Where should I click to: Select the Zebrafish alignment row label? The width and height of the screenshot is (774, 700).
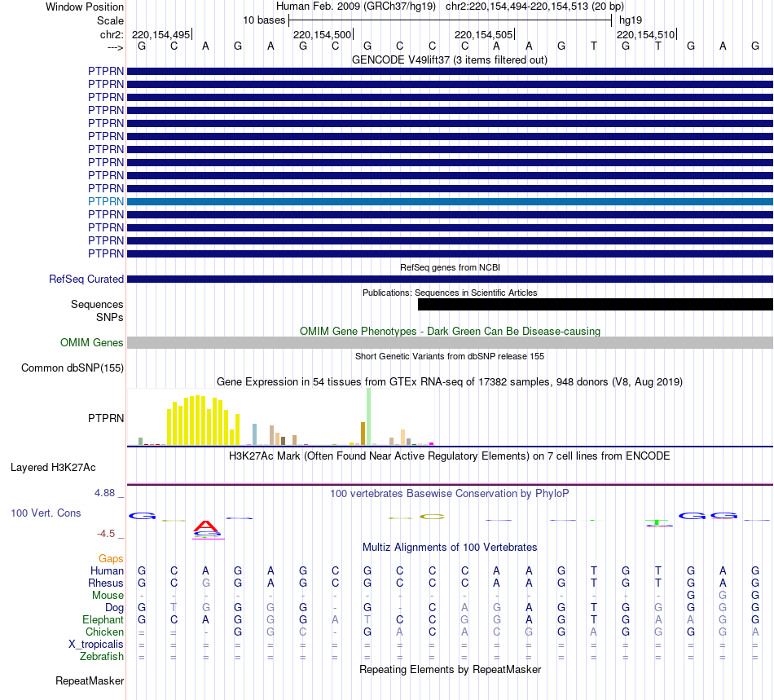point(102,657)
